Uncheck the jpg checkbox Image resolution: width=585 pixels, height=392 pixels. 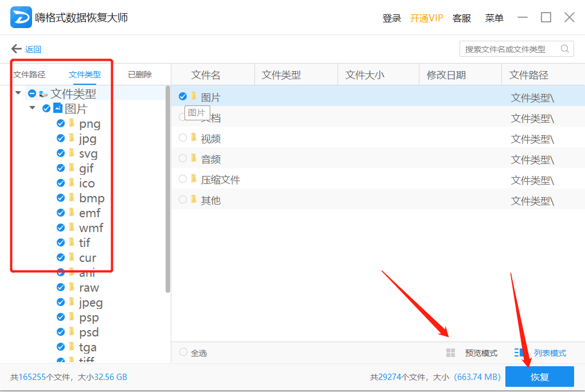(61, 138)
